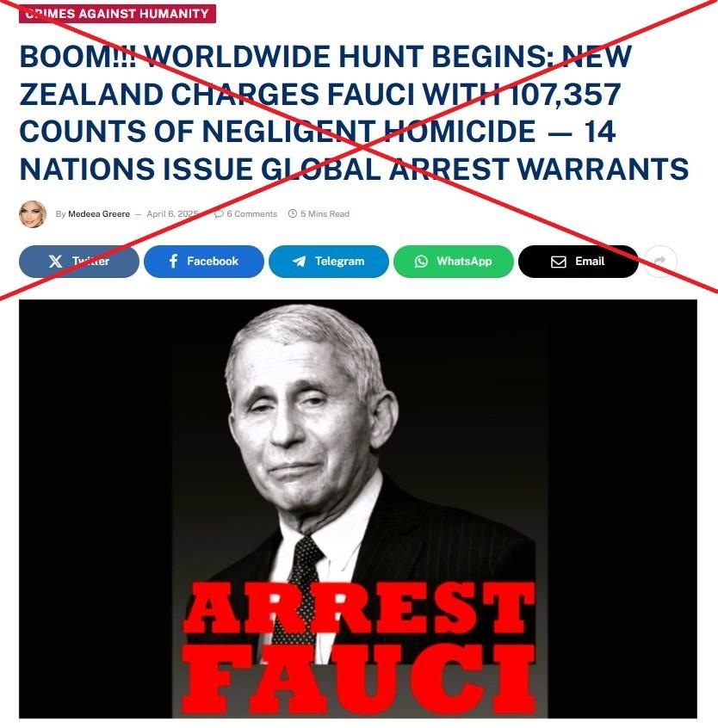Click the Telegram paper plane icon
The image size is (718, 728).
pyautogui.click(x=299, y=262)
